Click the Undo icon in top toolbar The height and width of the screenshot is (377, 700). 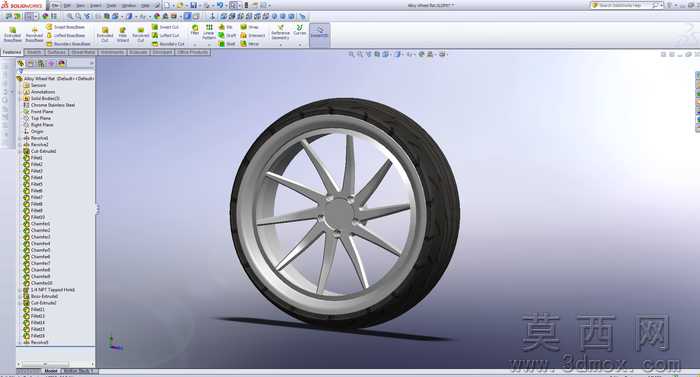[220, 5]
